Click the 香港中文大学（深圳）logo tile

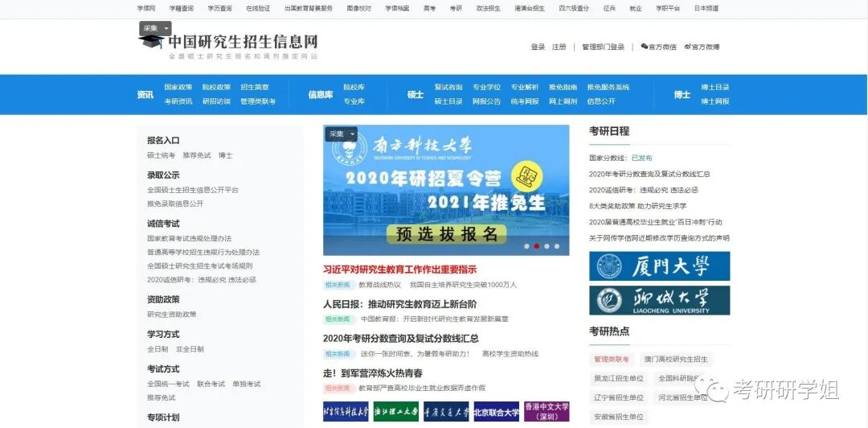(x=547, y=412)
